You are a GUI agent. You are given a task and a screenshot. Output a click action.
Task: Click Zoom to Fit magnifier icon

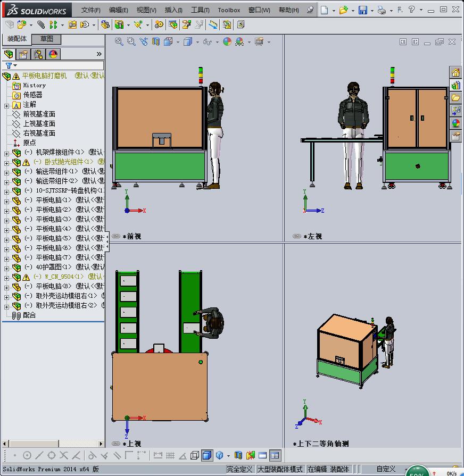point(119,41)
